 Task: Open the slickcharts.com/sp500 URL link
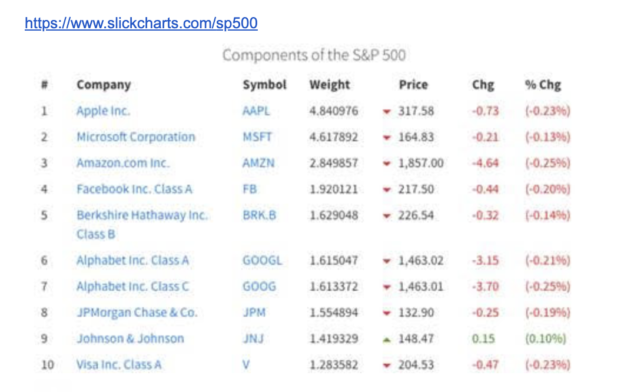click(x=141, y=23)
